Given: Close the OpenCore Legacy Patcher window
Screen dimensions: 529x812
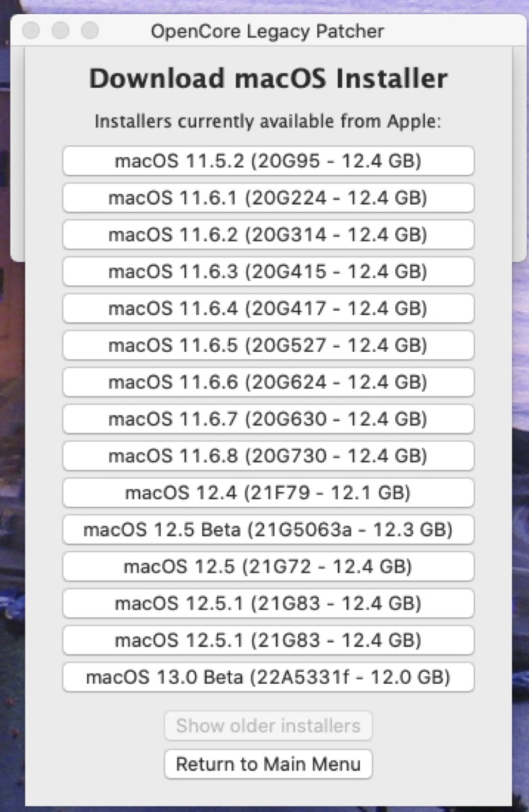Looking at the screenshot, I should pyautogui.click(x=31, y=31).
